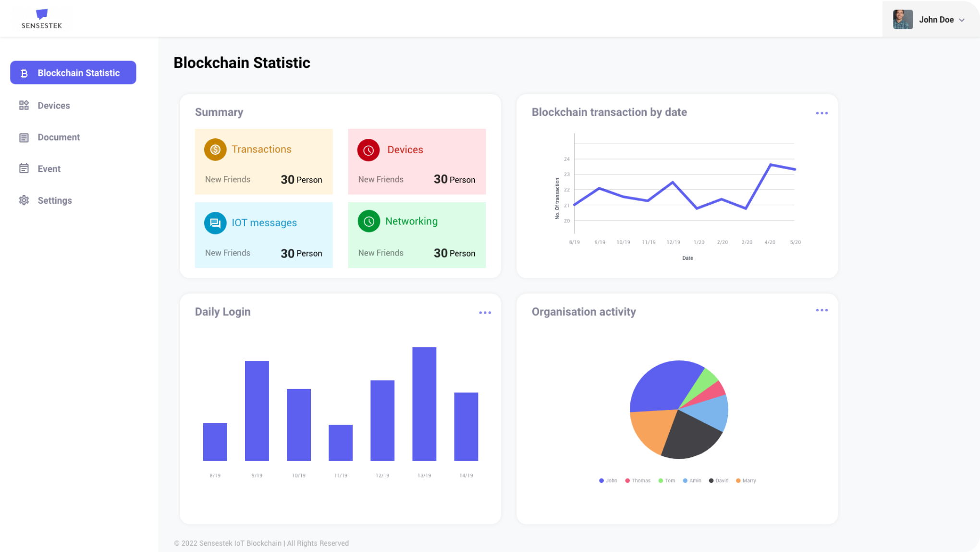This screenshot has width=980, height=552.
Task: Click the Settings gear icon in the sidebar
Action: [24, 200]
